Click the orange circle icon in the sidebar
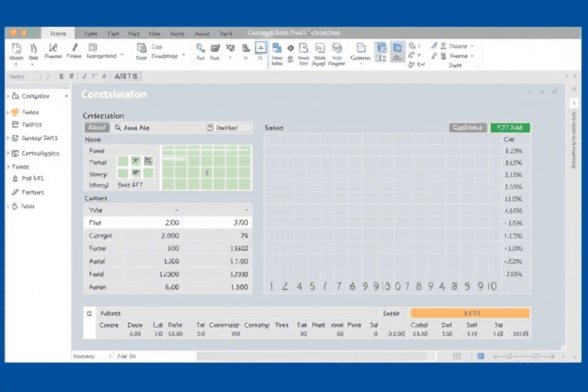588x392 pixels. pyautogui.click(x=15, y=112)
